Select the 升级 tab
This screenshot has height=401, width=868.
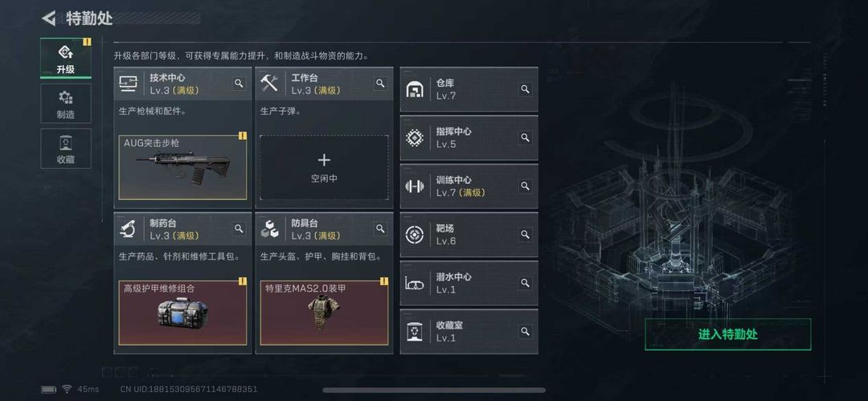(x=65, y=58)
